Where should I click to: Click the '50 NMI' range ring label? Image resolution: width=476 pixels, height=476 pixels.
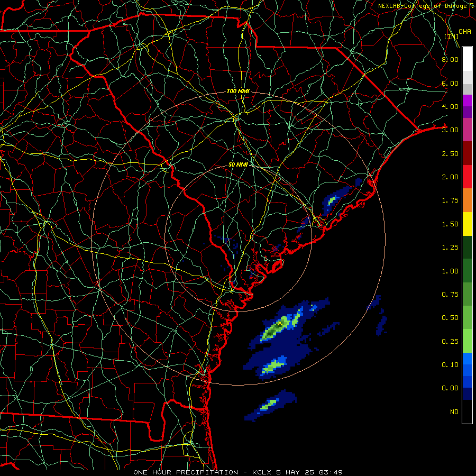click(x=239, y=165)
